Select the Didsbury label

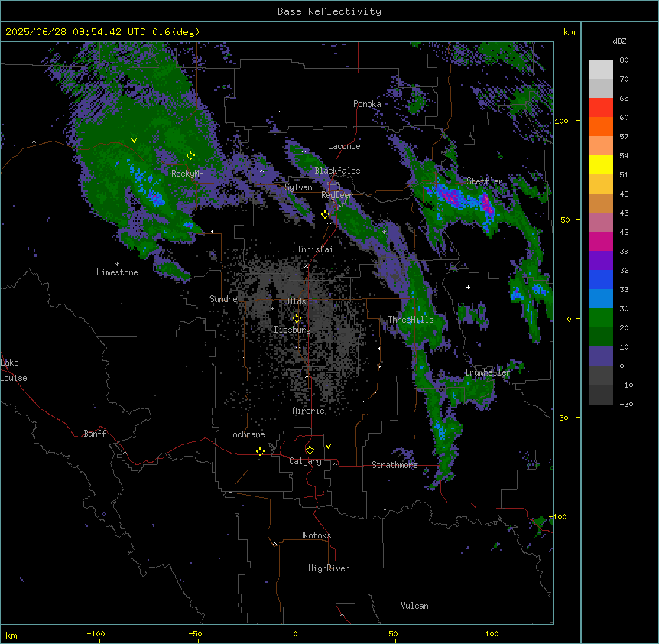(x=293, y=330)
